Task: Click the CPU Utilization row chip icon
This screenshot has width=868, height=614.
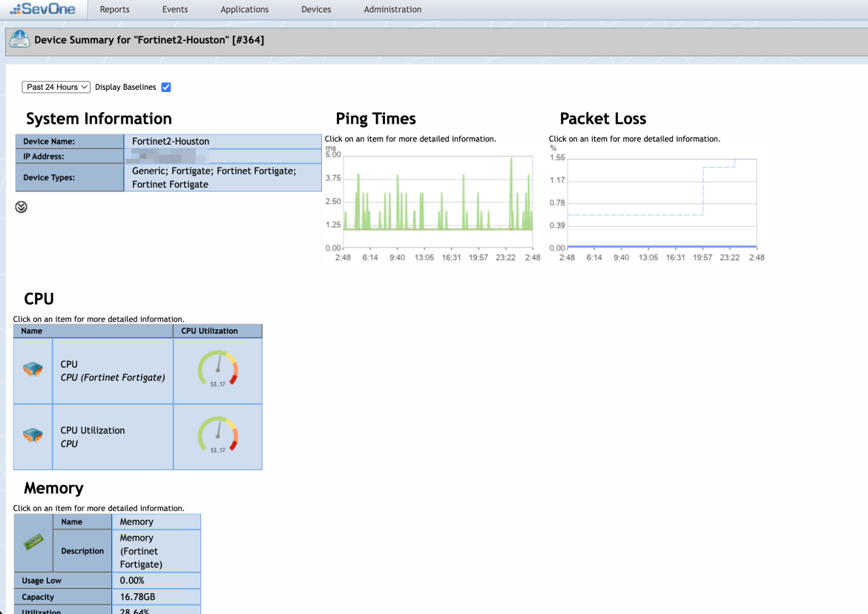Action: click(x=33, y=435)
